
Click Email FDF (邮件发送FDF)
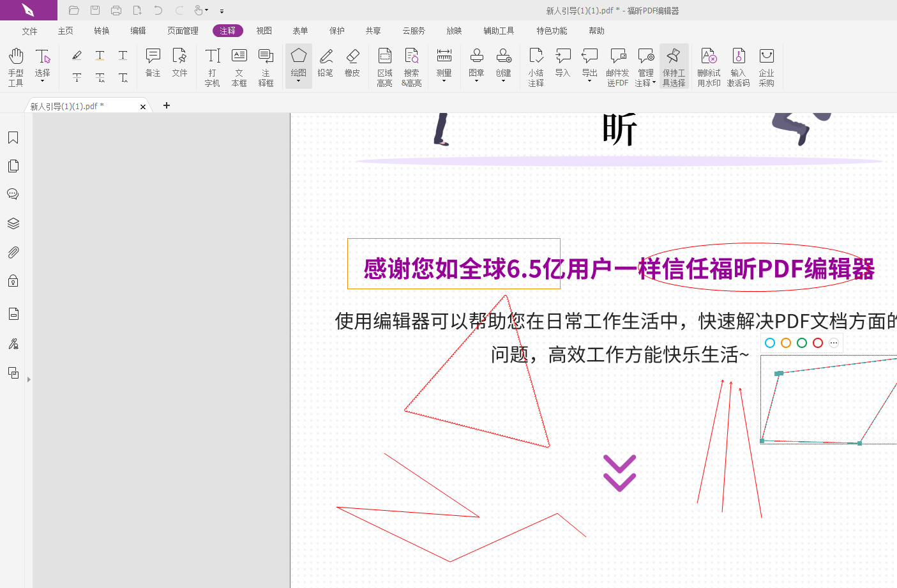point(617,67)
